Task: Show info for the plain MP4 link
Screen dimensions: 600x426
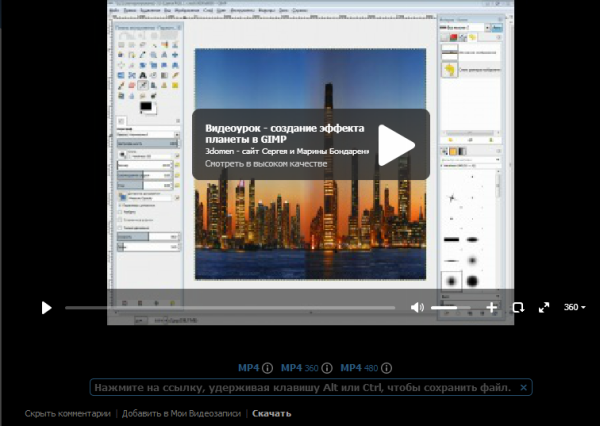Action: (x=267, y=368)
